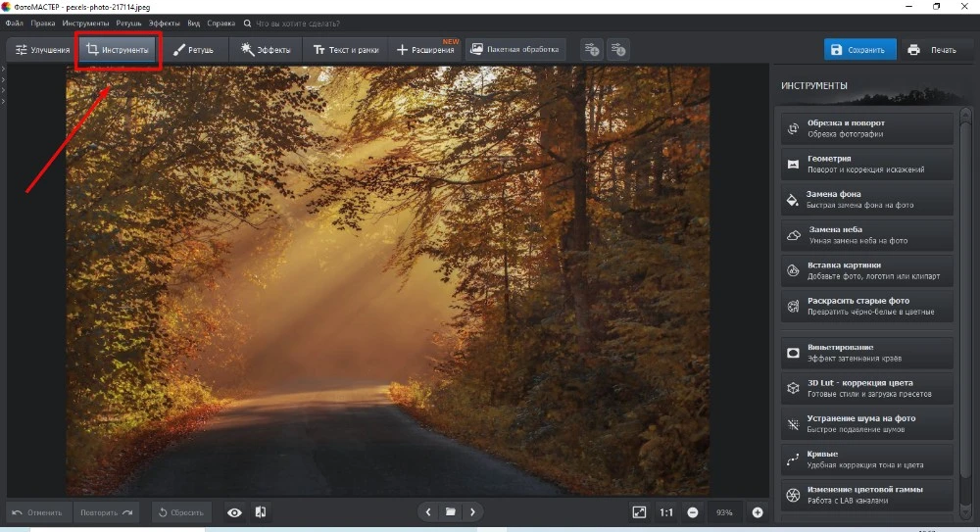Toggle fit-to-screen view icon

click(639, 512)
